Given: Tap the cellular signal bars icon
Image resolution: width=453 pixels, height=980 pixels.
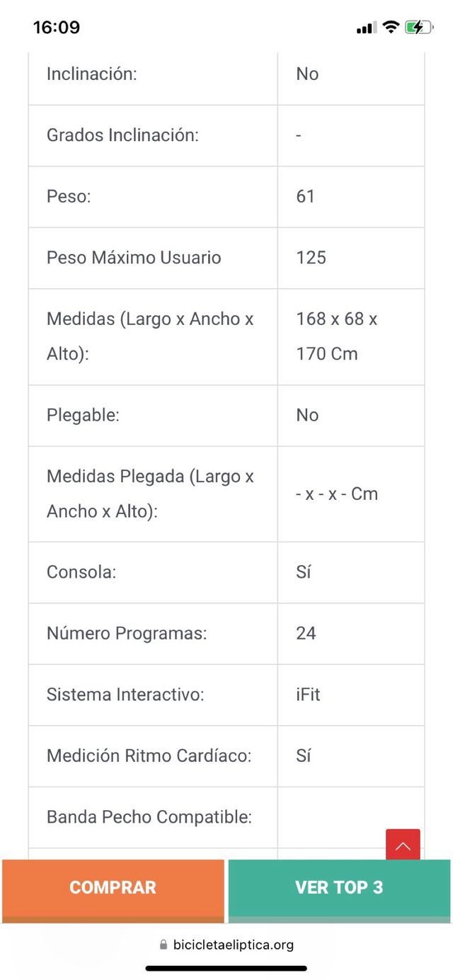Looking at the screenshot, I should pyautogui.click(x=365, y=27).
